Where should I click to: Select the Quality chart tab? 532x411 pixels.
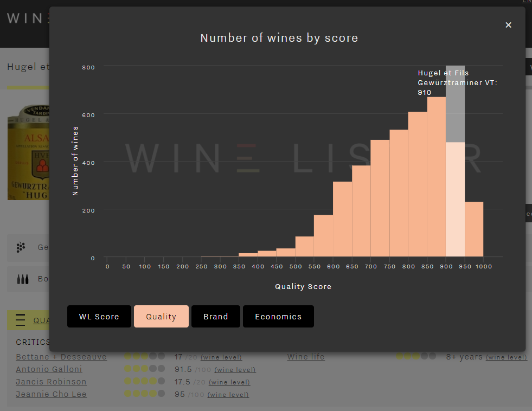coord(161,317)
